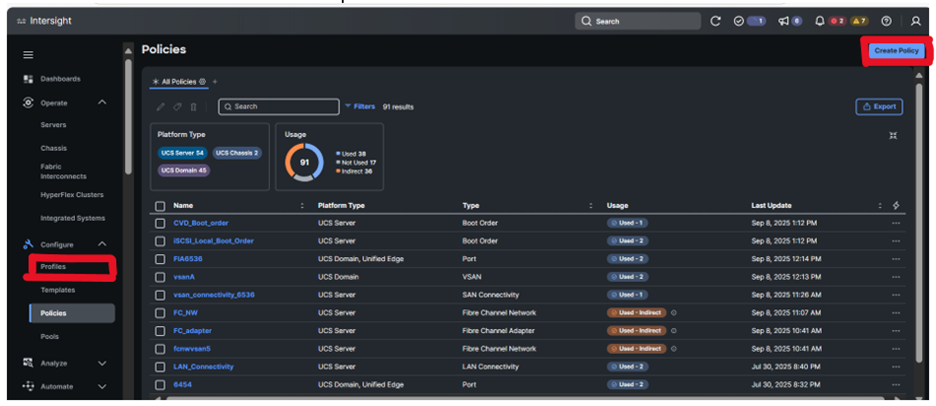Screen dimensions: 936x406
Task: Click the global Search field in header
Action: point(638,21)
